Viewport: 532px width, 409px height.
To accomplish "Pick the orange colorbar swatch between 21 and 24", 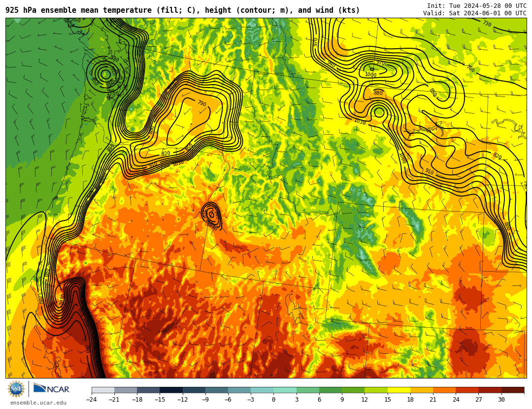I will [x=444, y=390].
